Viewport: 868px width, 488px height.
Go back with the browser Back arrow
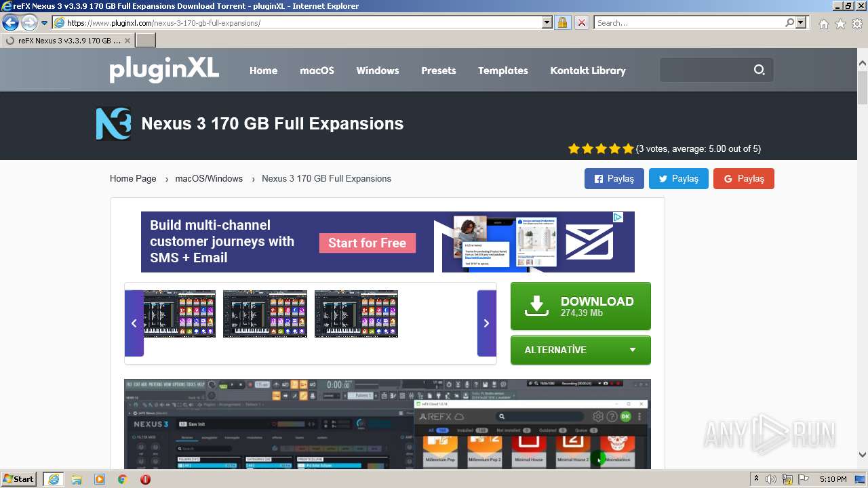pyautogui.click(x=10, y=22)
